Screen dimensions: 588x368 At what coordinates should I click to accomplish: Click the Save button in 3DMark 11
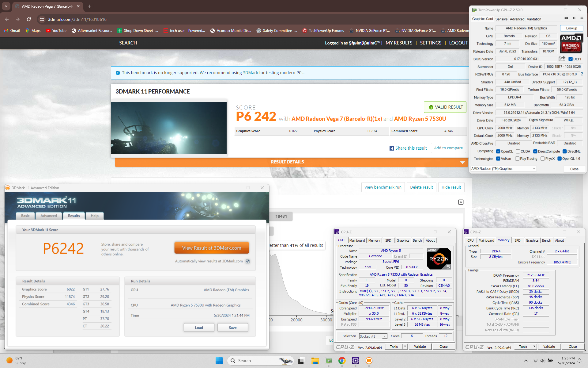click(232, 328)
